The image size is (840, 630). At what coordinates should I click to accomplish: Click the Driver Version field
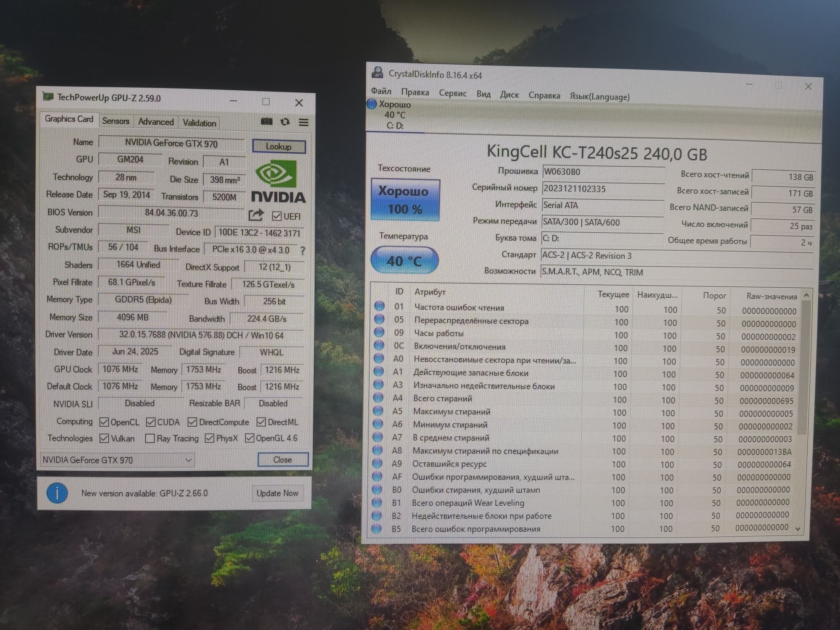click(x=201, y=335)
